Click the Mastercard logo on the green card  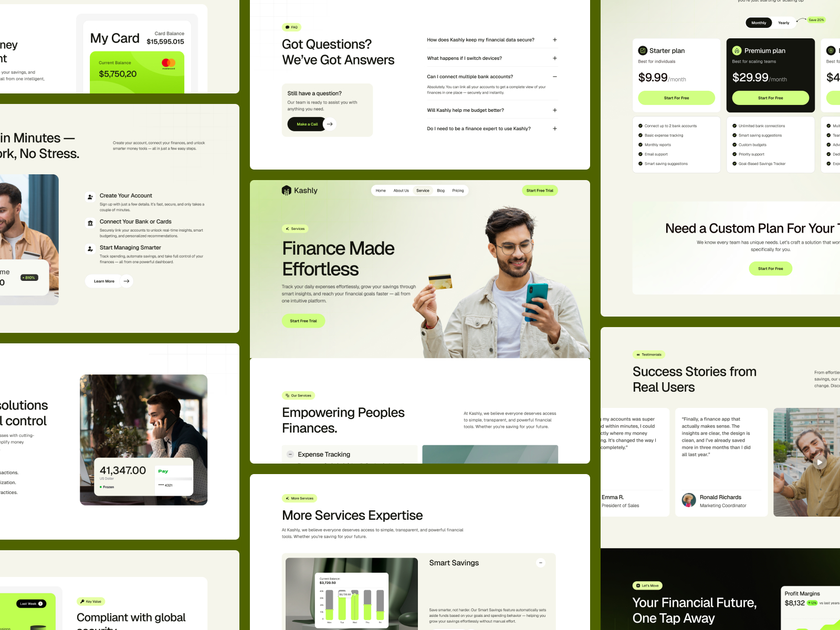click(x=169, y=63)
